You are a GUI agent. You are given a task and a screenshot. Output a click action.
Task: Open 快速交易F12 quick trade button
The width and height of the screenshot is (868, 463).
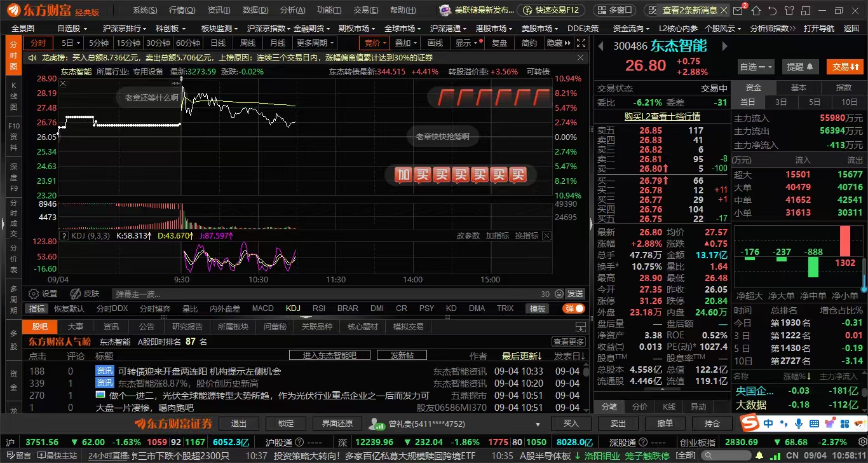(x=551, y=10)
